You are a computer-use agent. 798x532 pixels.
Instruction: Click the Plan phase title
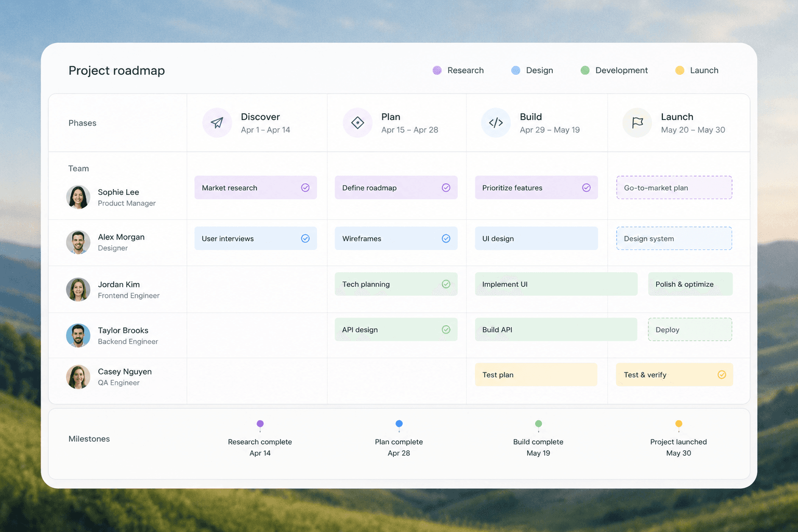point(391,117)
